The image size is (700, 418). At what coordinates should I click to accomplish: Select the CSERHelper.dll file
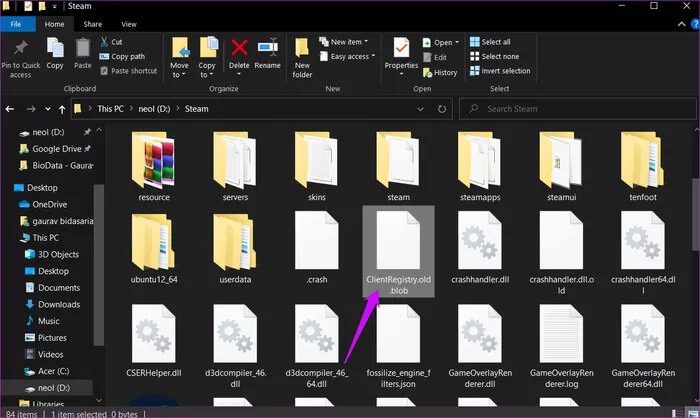[x=154, y=341]
